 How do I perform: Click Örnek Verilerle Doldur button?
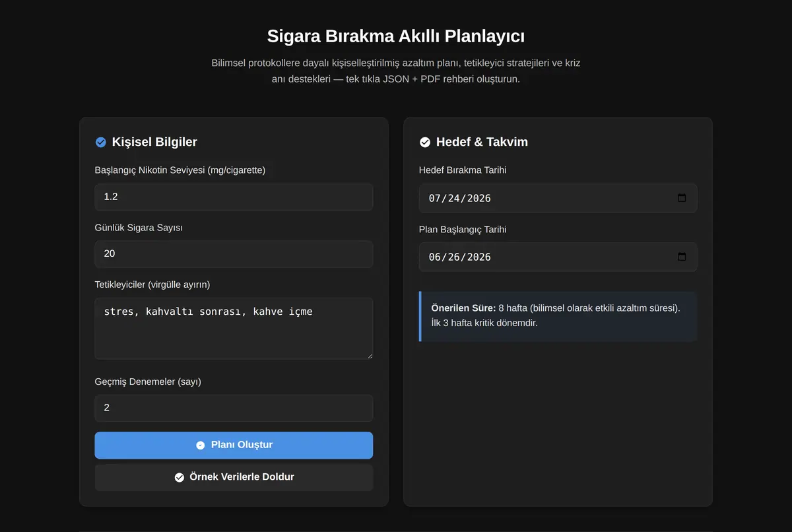(x=234, y=477)
